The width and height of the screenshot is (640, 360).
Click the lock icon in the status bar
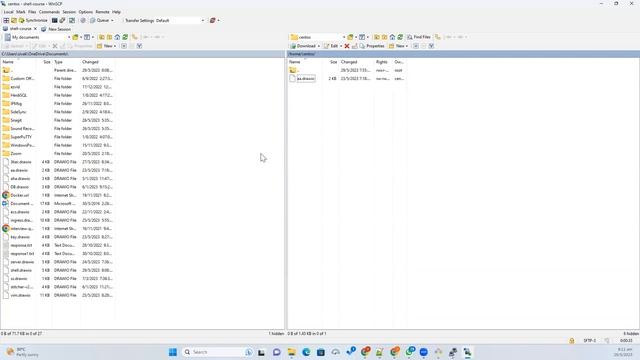pos(572,340)
